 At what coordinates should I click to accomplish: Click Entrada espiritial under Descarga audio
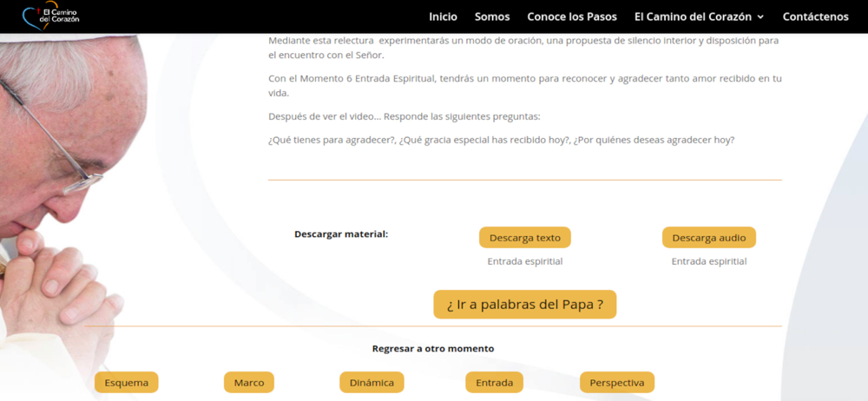708,261
